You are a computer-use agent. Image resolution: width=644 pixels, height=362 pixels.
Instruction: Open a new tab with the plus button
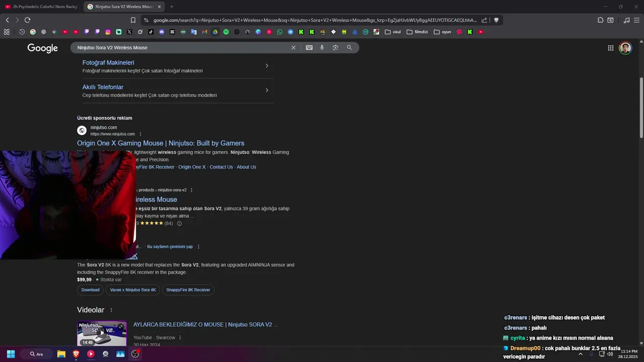pyautogui.click(x=172, y=7)
